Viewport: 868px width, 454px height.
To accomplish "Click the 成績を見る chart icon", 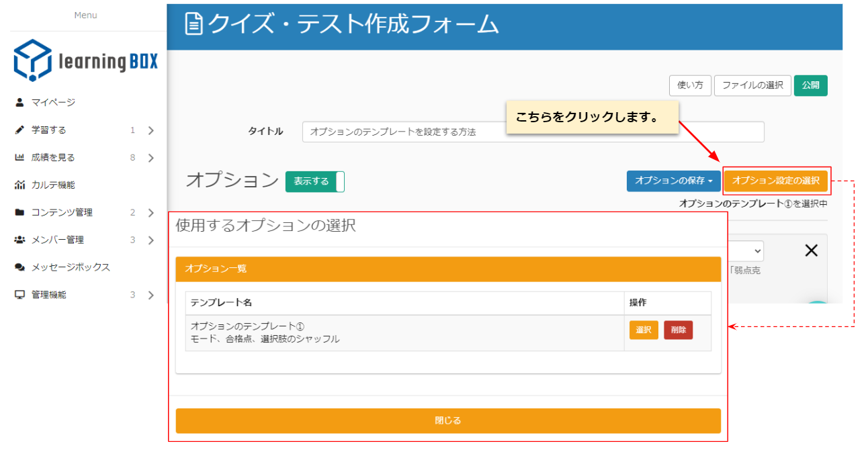I will click(19, 158).
